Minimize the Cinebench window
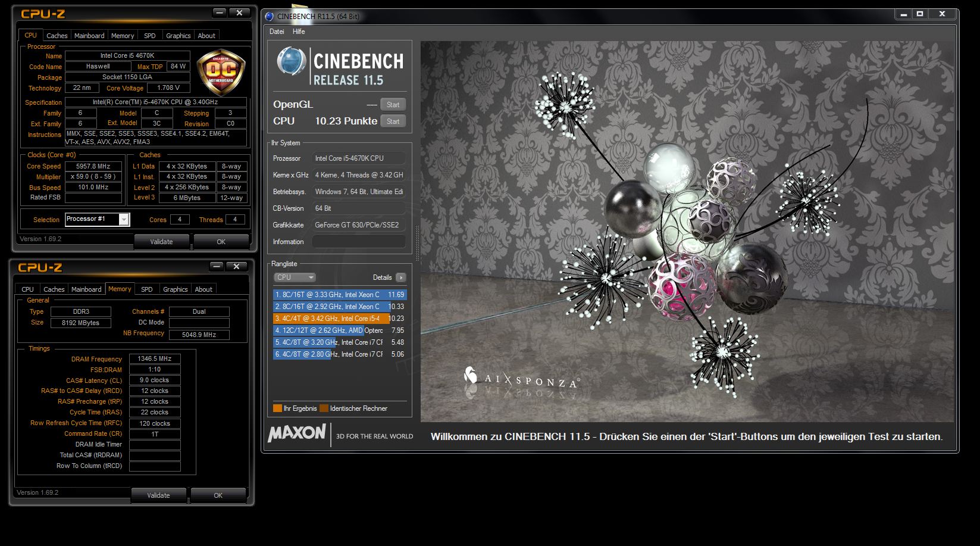Screen dimensions: 980x546 (904, 14)
